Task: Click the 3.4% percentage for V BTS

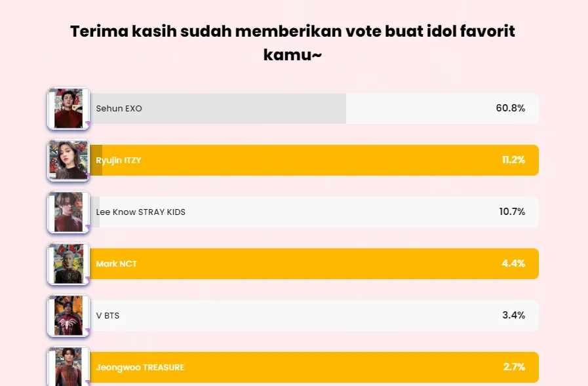Action: coord(514,315)
